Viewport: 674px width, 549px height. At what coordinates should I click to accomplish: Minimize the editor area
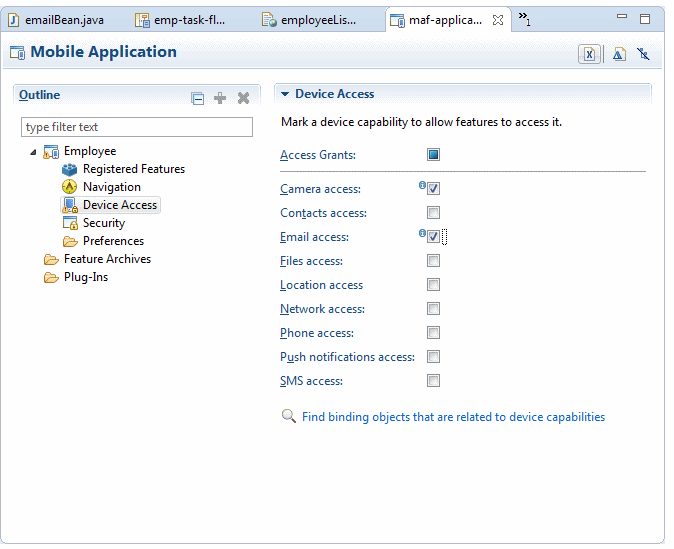click(622, 16)
